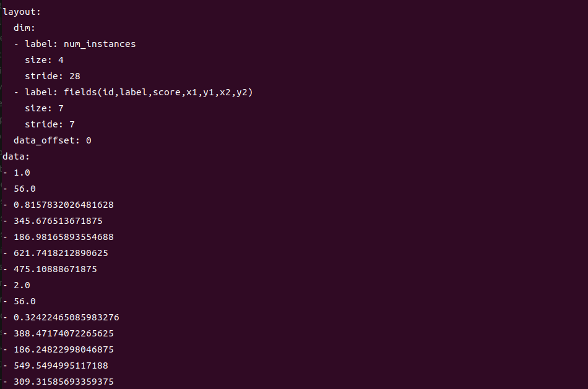This screenshot has height=389, width=588.
Task: Click the 'stride: 7' line
Action: 50,124
